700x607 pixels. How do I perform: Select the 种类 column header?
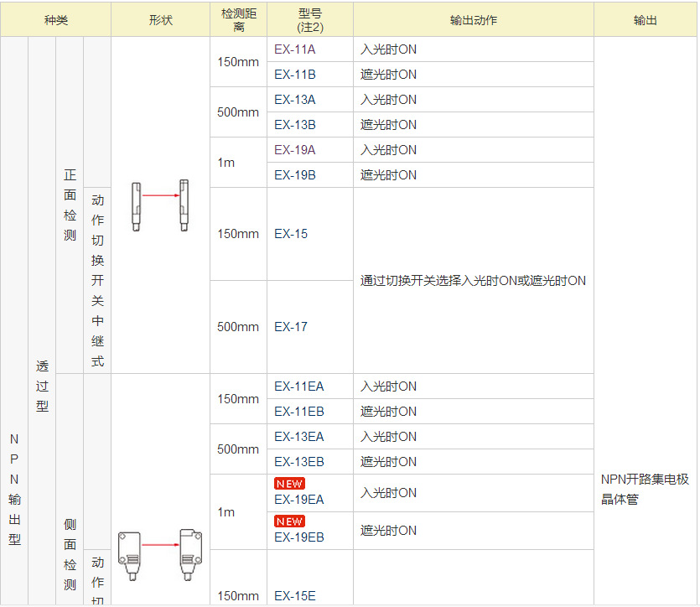pyautogui.click(x=56, y=20)
